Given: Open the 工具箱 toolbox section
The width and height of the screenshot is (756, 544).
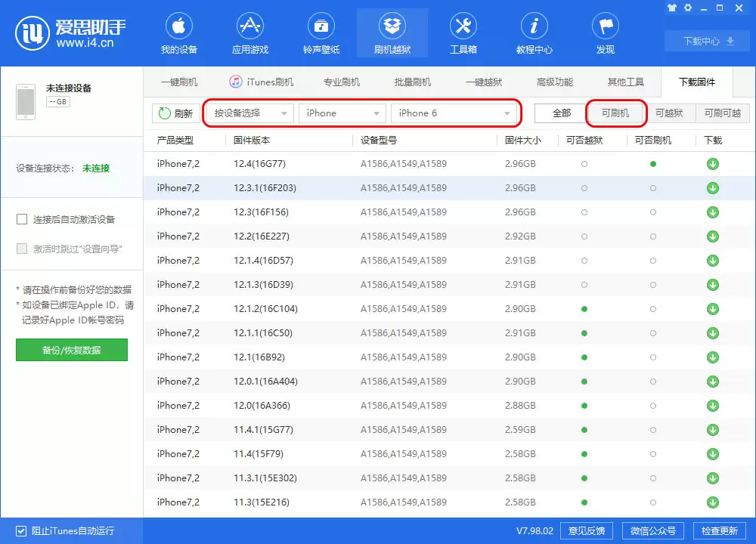Looking at the screenshot, I should [463, 33].
